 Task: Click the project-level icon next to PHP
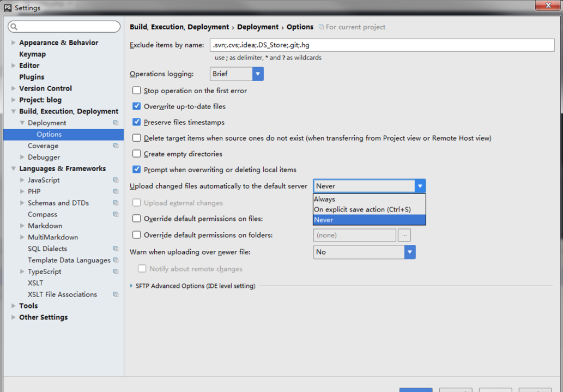(x=116, y=191)
